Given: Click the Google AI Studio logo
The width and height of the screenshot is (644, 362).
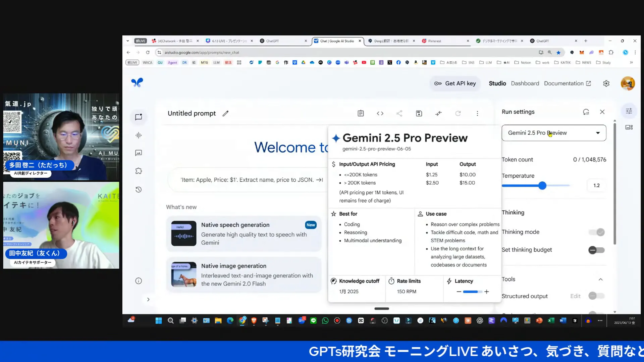Looking at the screenshot, I should pos(137,82).
